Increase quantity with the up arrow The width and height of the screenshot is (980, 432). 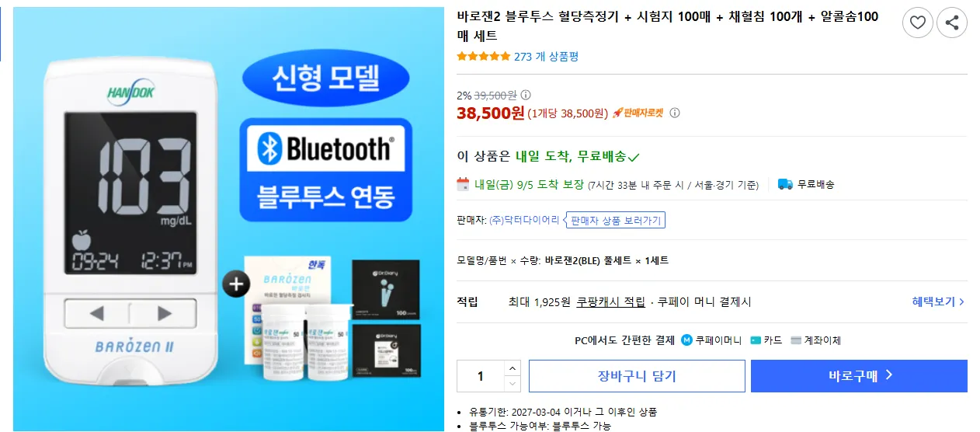[513, 368]
